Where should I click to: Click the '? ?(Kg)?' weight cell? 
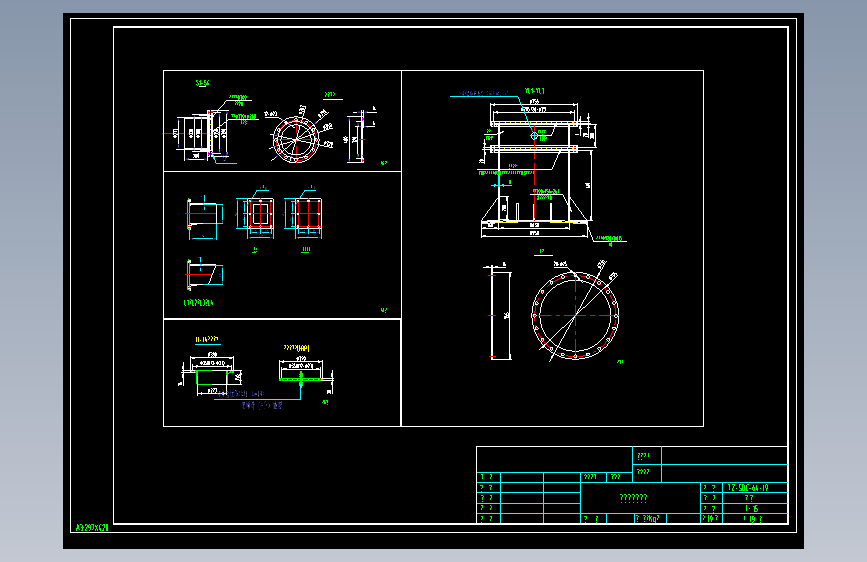[x=650, y=518]
